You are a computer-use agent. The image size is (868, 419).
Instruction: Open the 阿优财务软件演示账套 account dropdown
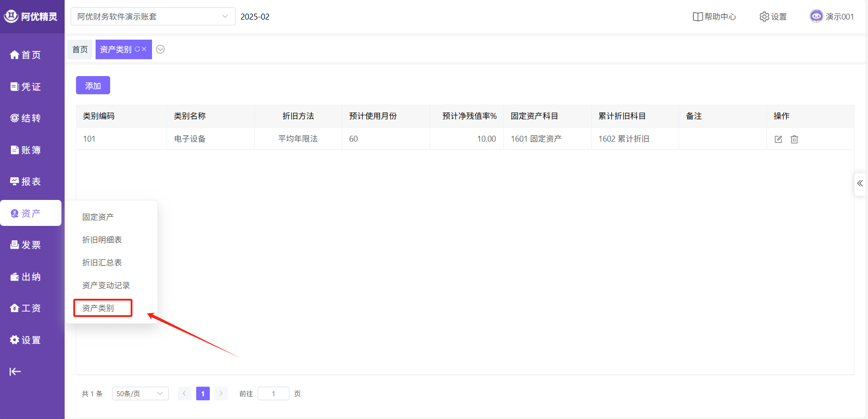pos(152,17)
